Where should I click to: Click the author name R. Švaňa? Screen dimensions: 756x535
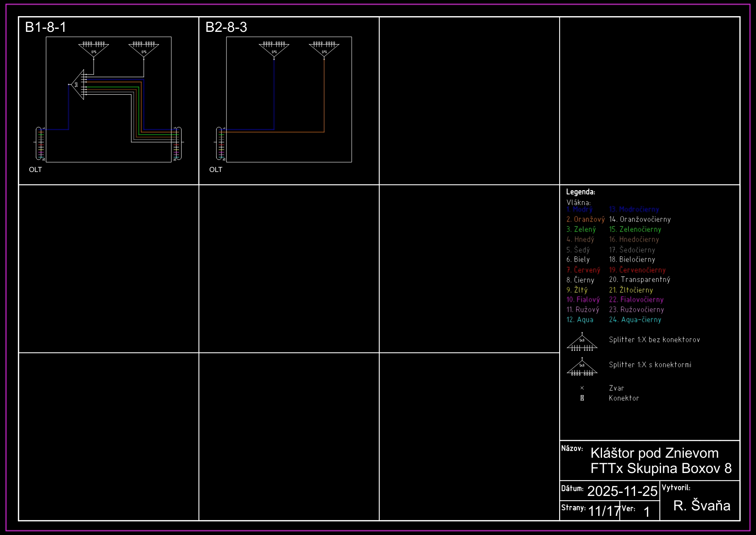(702, 505)
